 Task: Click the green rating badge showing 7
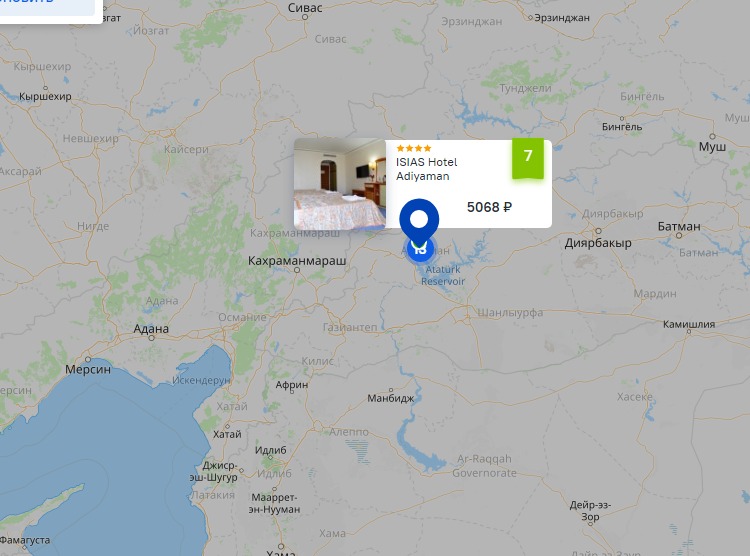click(x=528, y=158)
